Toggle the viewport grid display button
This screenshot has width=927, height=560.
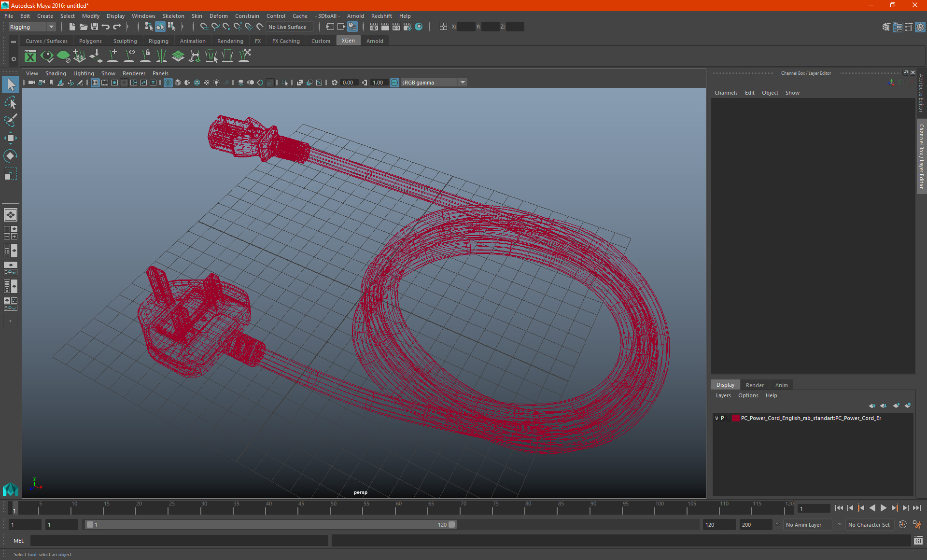[95, 83]
